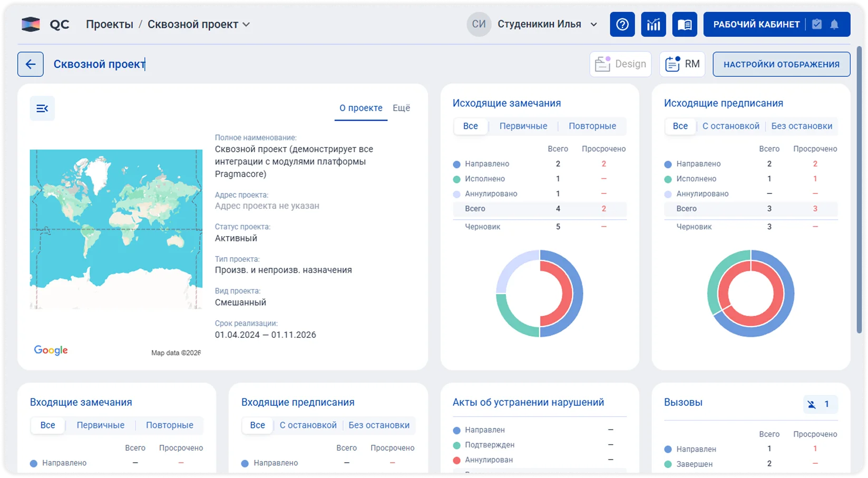Click the back arrow button

pyautogui.click(x=31, y=64)
